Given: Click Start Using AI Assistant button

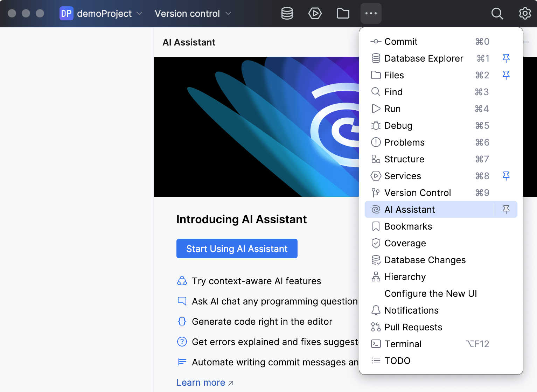Looking at the screenshot, I should 237,248.
